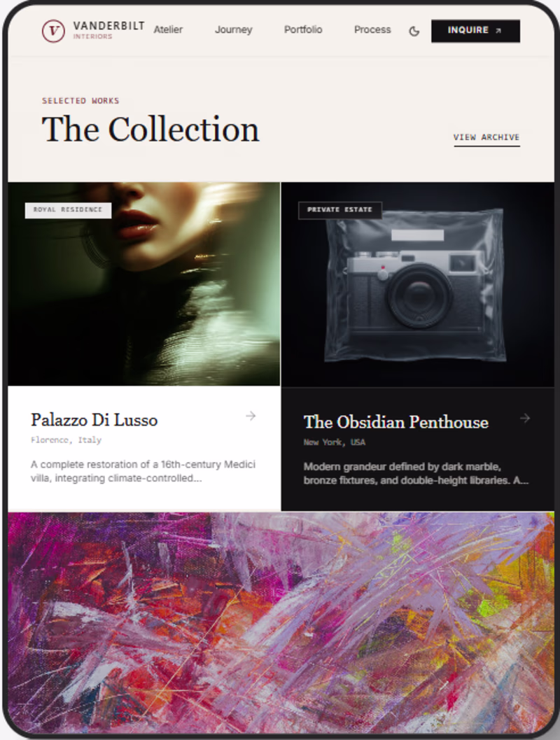Click the Private Estate tag label
The width and height of the screenshot is (560, 740).
point(339,210)
